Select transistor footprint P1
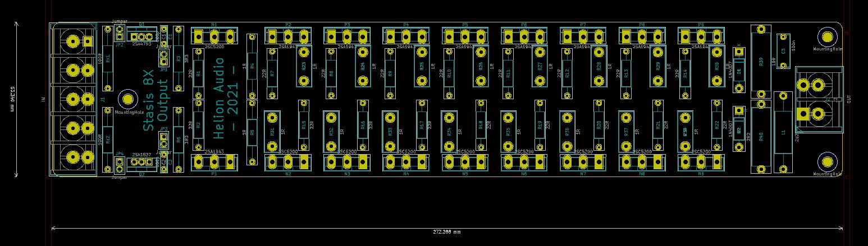The image size is (868, 246). pos(214,163)
